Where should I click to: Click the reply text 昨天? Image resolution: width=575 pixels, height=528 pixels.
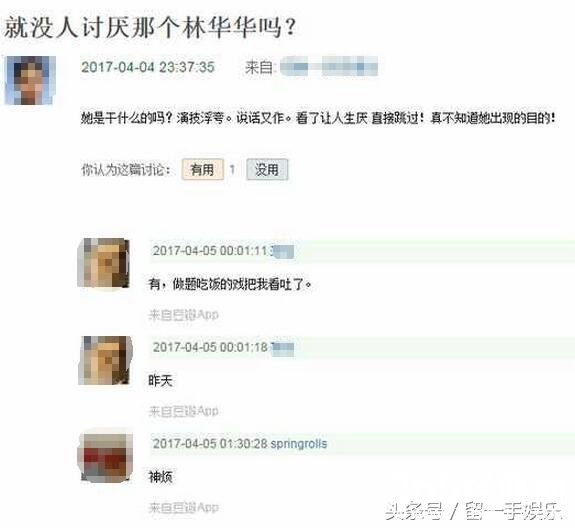tap(160, 380)
